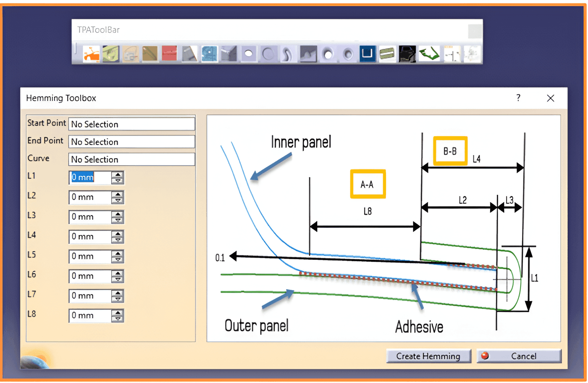
Task: Increase L7 with the up arrow
Action: click(x=118, y=293)
